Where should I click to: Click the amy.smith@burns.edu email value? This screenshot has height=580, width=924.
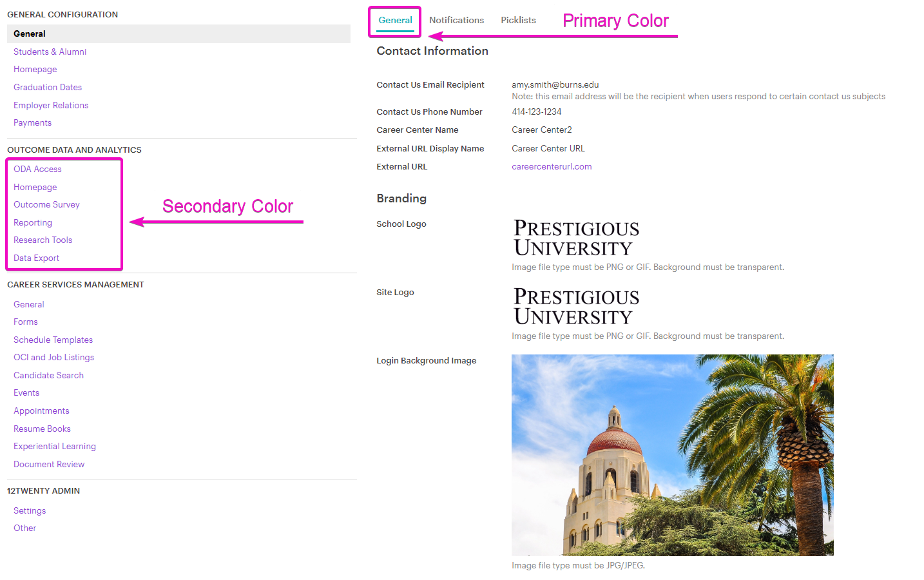[x=555, y=84]
